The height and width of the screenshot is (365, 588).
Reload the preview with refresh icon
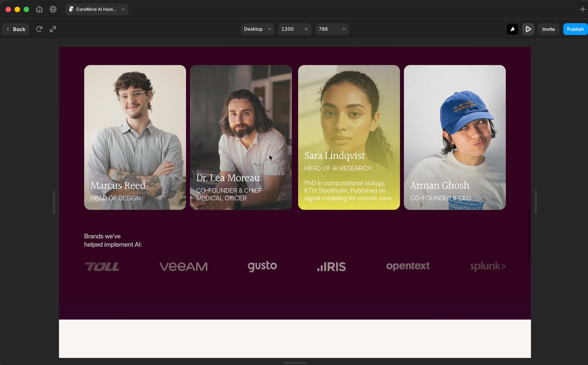(39, 29)
